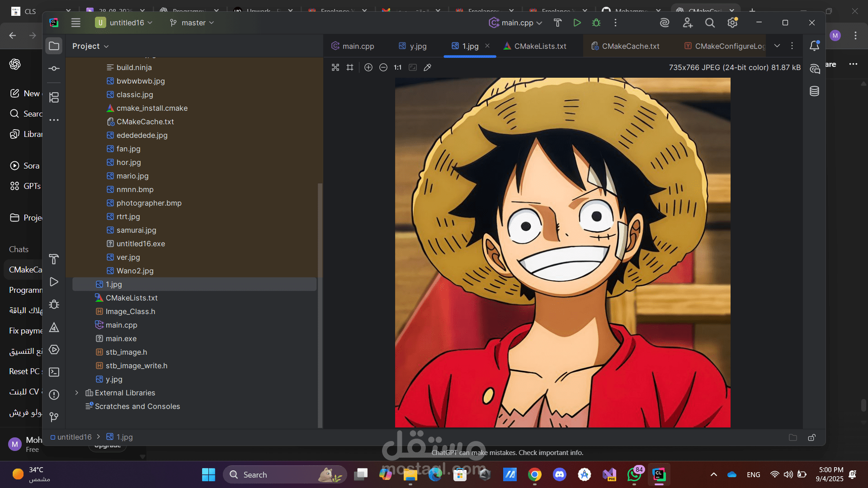Open Database tool window icon
Image resolution: width=868 pixels, height=488 pixels.
[x=814, y=91]
